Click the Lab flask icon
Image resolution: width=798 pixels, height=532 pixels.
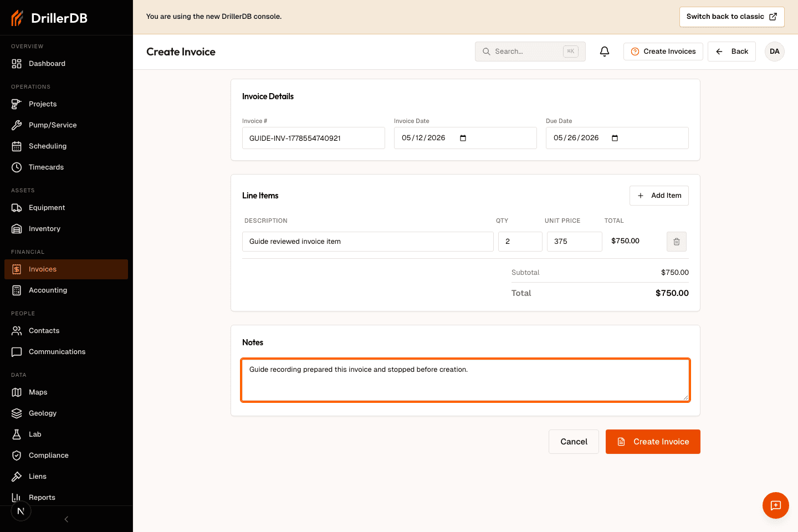pos(17,434)
